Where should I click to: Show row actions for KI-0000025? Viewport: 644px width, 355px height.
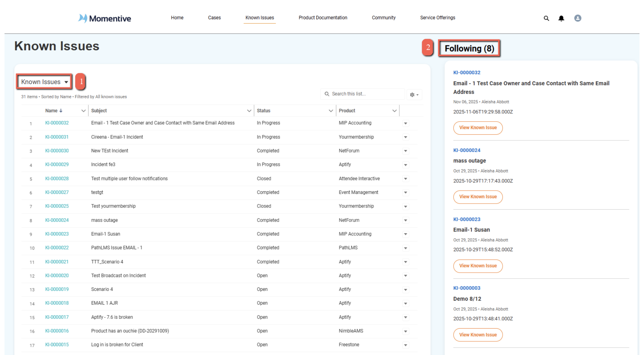tap(405, 207)
